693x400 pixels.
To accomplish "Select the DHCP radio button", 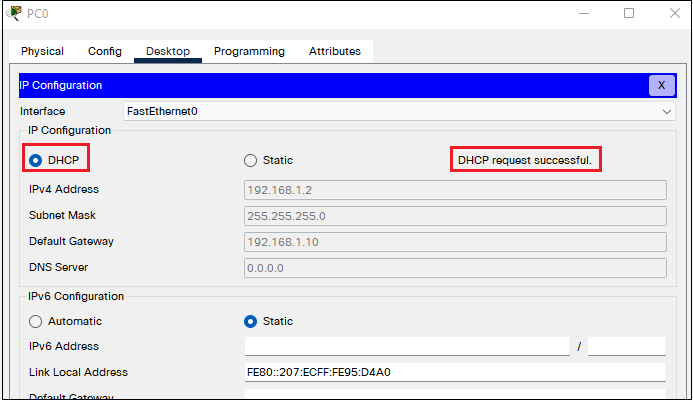I will pyautogui.click(x=36, y=160).
